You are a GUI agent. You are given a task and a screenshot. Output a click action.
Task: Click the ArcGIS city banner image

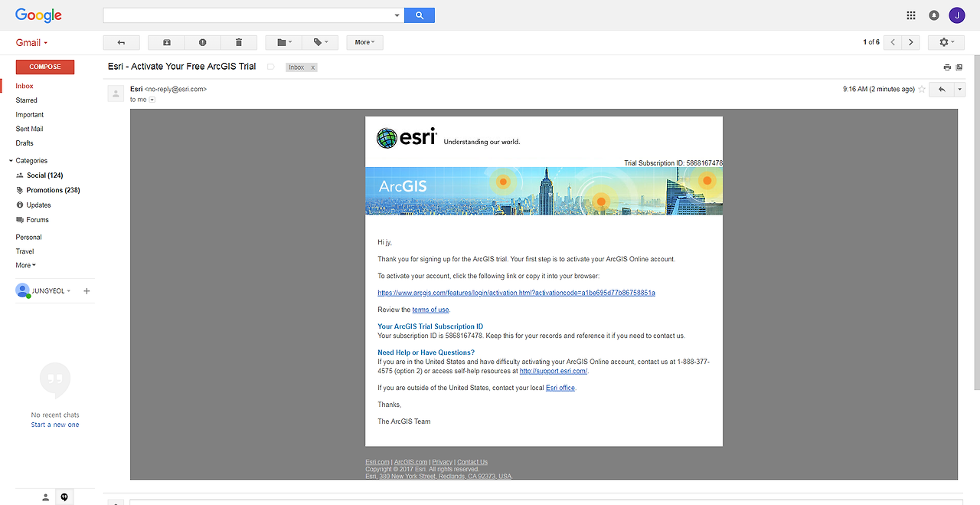click(x=544, y=191)
